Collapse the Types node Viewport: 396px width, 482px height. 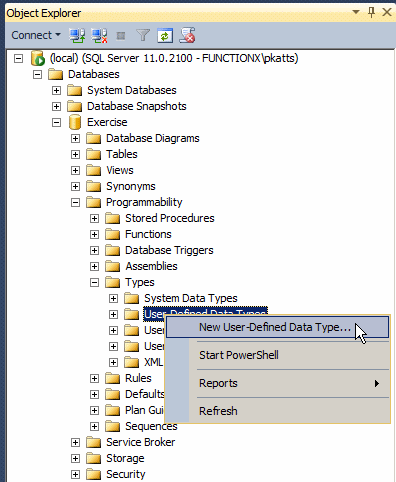click(94, 283)
